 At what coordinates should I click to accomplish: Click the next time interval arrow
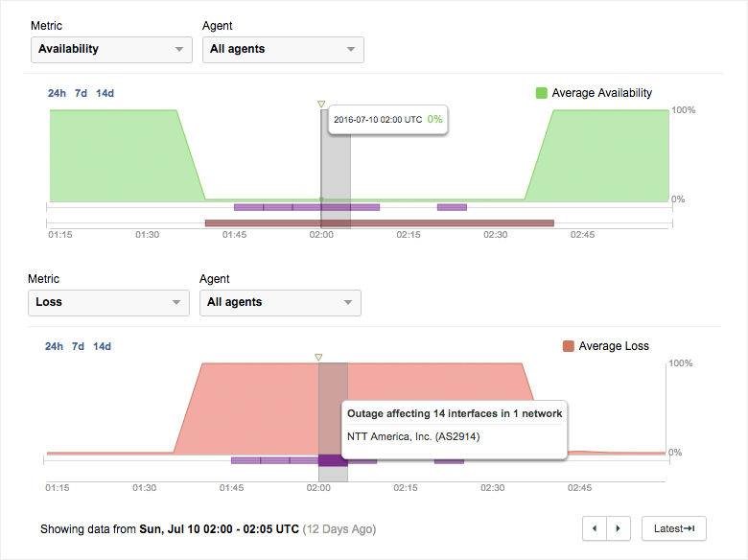619,528
